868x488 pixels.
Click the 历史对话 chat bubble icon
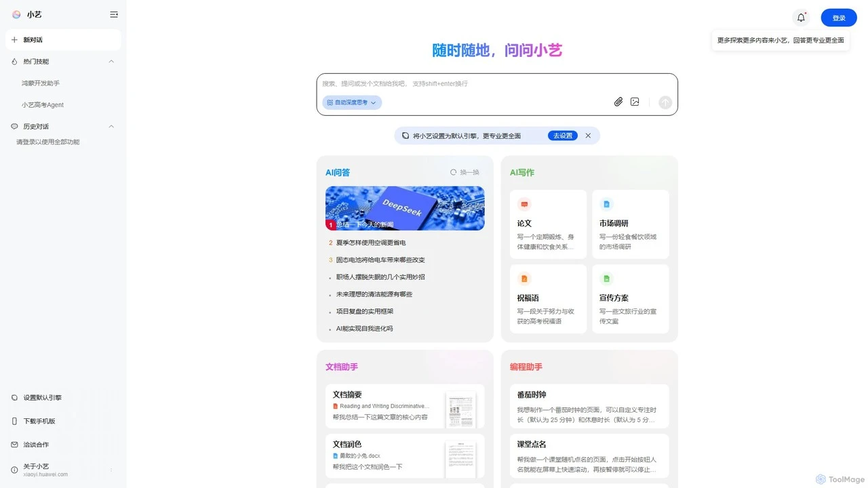coord(15,127)
